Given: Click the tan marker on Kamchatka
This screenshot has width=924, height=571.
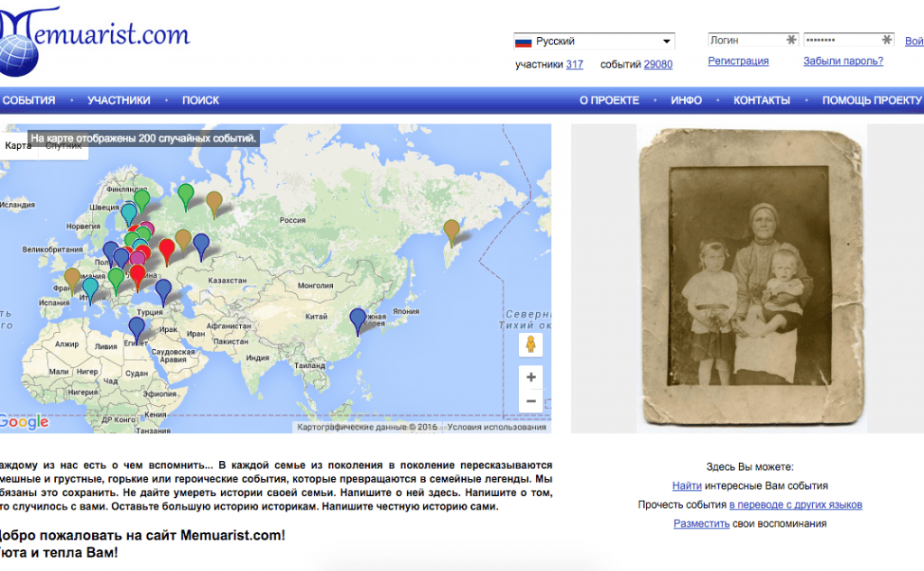Looking at the screenshot, I should coord(450,232).
